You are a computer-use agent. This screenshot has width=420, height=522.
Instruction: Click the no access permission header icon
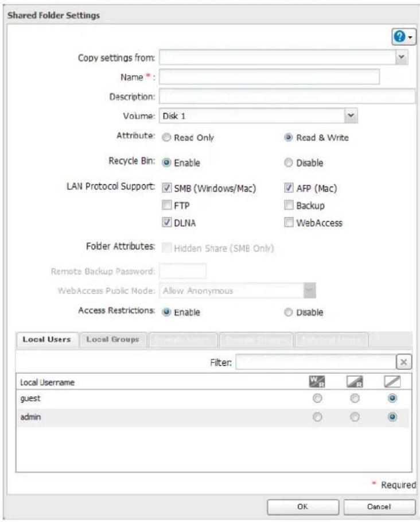tap(392, 381)
